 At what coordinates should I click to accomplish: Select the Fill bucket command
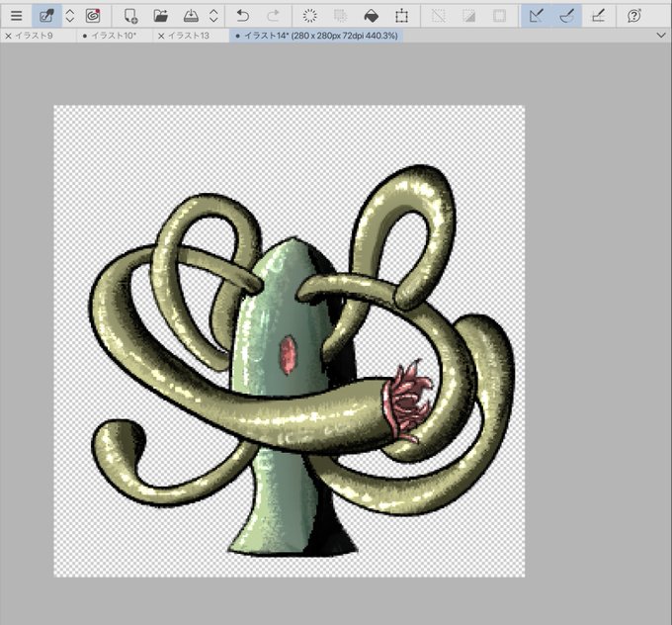pyautogui.click(x=371, y=16)
